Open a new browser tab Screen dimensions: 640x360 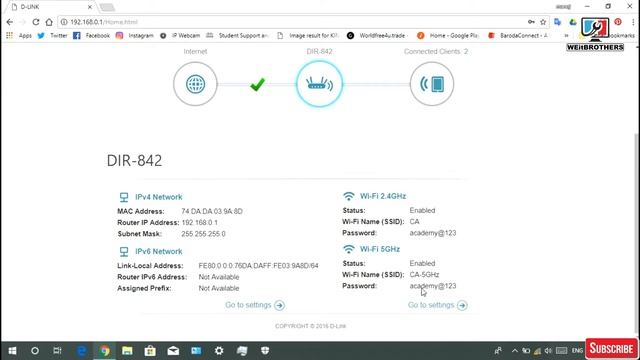tap(107, 7)
